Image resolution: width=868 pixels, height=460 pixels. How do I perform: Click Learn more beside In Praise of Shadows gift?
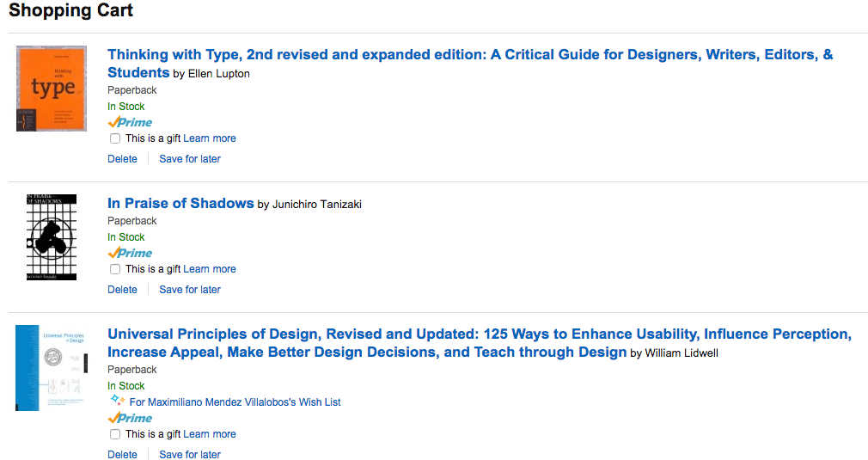(x=210, y=269)
